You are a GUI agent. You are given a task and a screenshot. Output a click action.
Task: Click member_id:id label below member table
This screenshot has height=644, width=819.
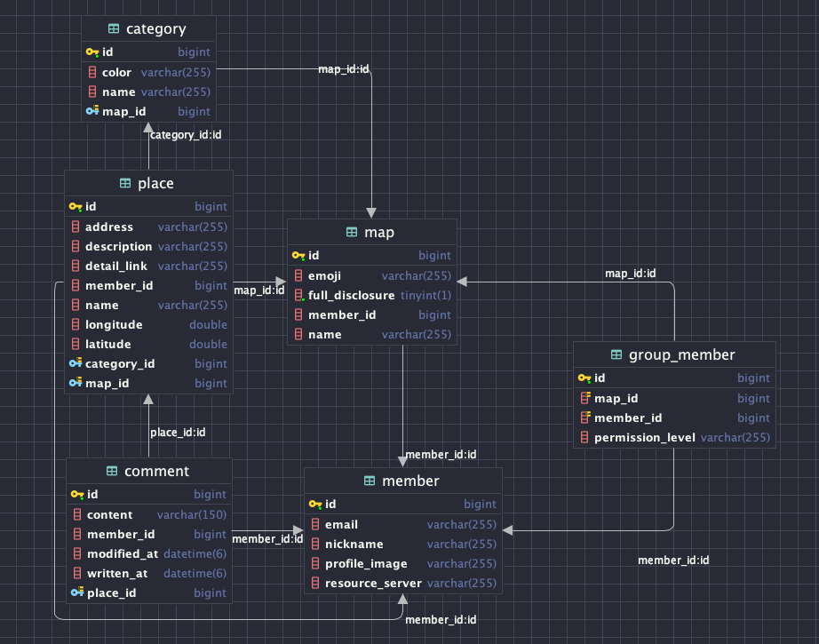pyautogui.click(x=441, y=619)
